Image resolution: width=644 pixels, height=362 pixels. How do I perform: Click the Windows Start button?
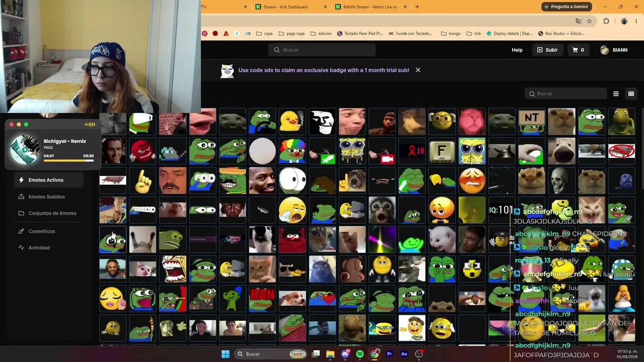(x=225, y=354)
